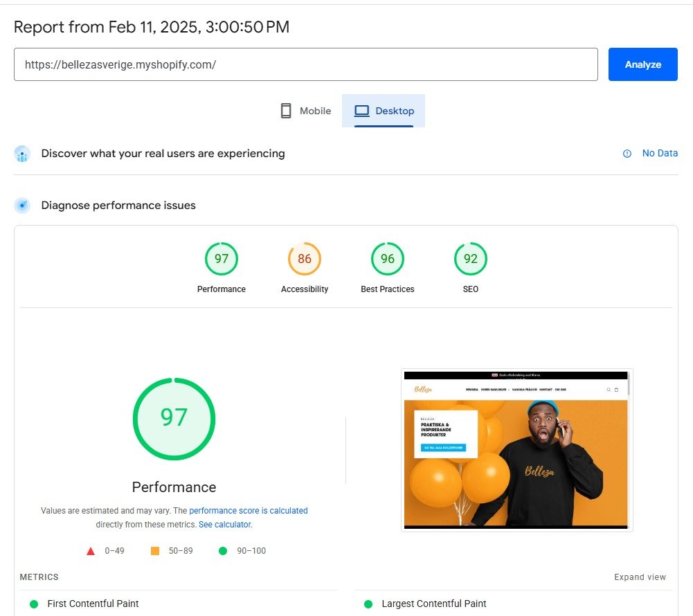The width and height of the screenshot is (693, 616).
Task: Open the performance score is calculated link
Action: (x=249, y=510)
